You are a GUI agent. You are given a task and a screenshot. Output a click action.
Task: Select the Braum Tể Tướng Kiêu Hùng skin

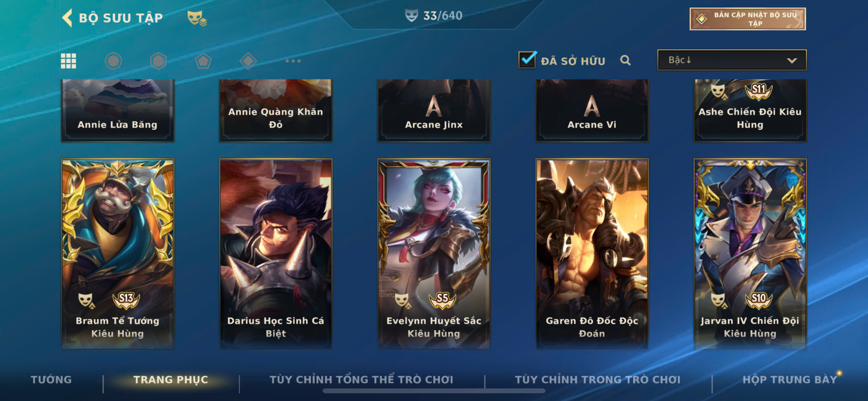(x=118, y=254)
